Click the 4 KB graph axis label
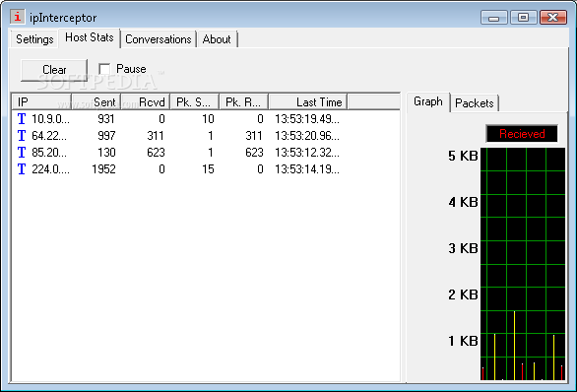 463,202
